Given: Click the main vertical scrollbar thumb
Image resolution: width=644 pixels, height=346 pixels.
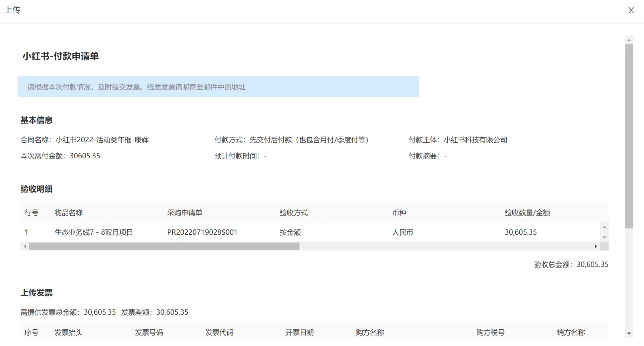Looking at the screenshot, I should point(629,136).
